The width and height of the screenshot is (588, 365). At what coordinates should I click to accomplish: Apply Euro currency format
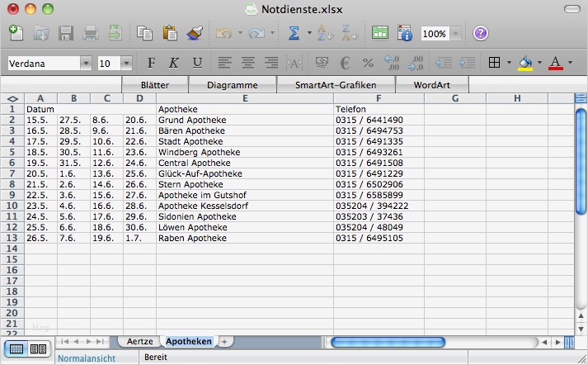coord(345,63)
